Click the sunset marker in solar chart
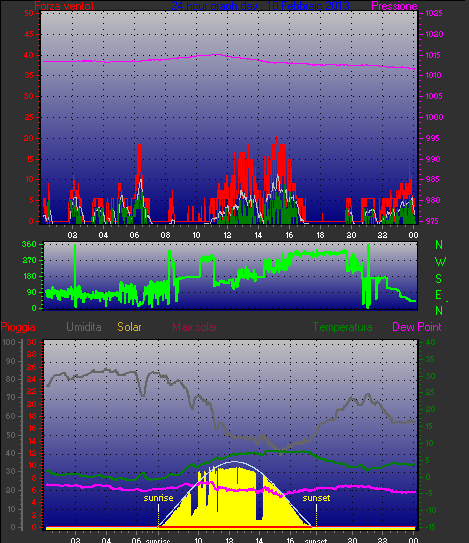 [x=316, y=498]
